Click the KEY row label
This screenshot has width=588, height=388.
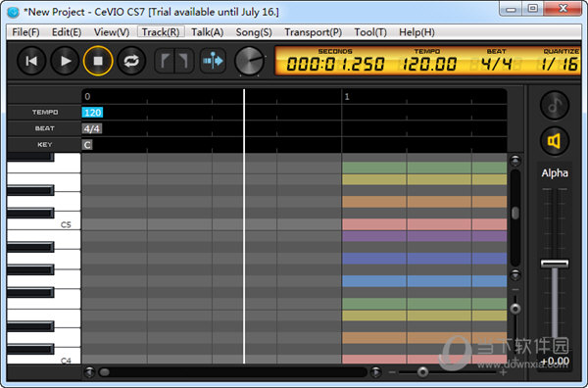pyautogui.click(x=45, y=144)
